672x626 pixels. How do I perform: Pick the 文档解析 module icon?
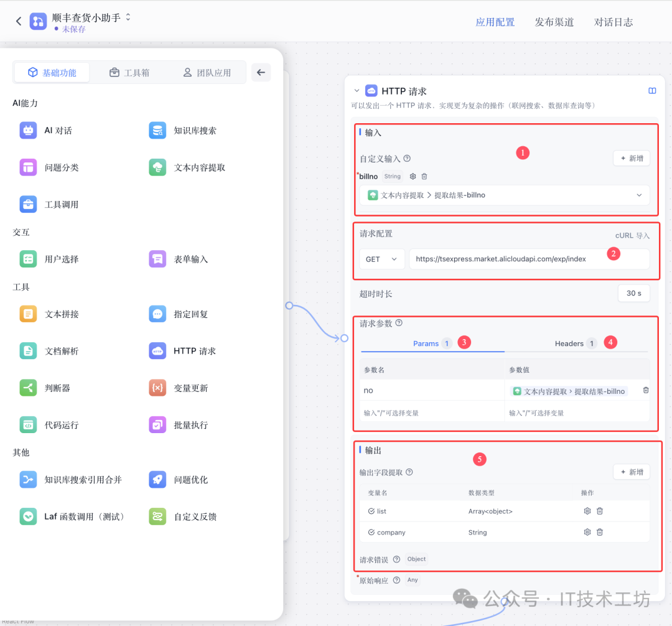tap(28, 351)
